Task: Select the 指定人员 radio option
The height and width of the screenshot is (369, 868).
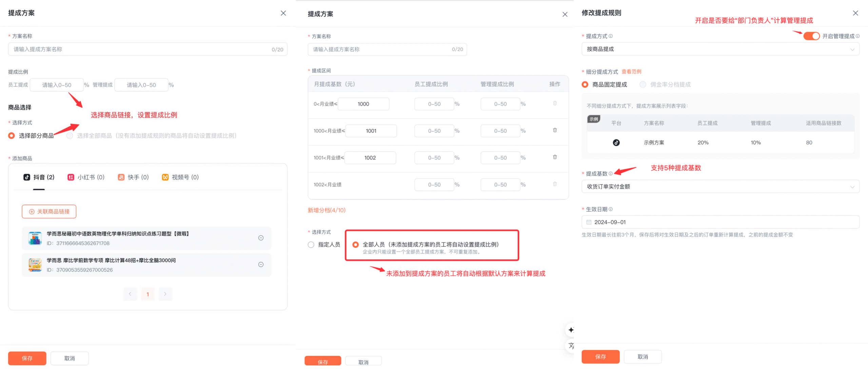Action: pos(311,245)
